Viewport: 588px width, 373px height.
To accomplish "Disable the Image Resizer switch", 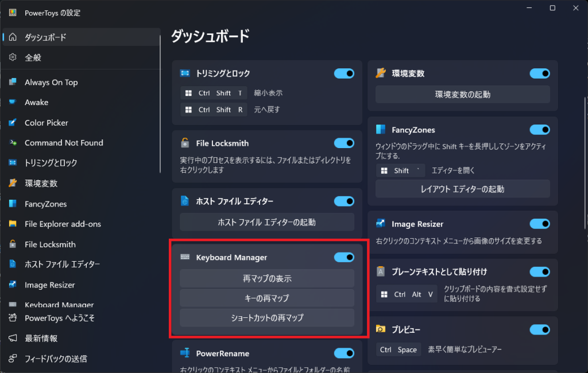I will coord(540,224).
